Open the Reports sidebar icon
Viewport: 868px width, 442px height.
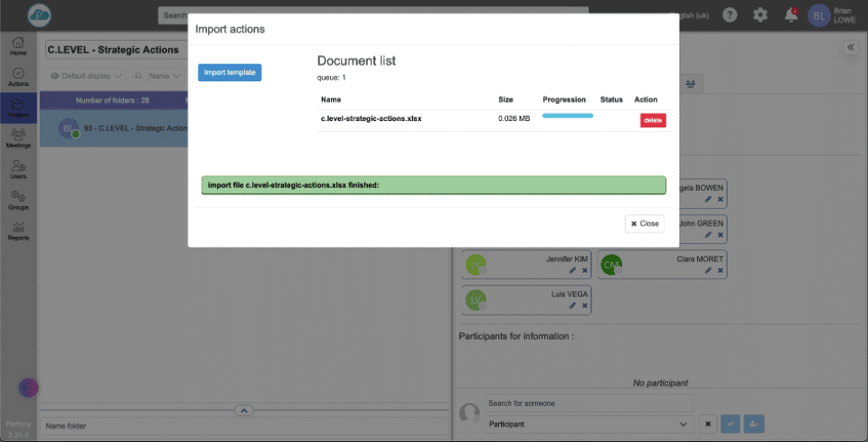click(18, 231)
